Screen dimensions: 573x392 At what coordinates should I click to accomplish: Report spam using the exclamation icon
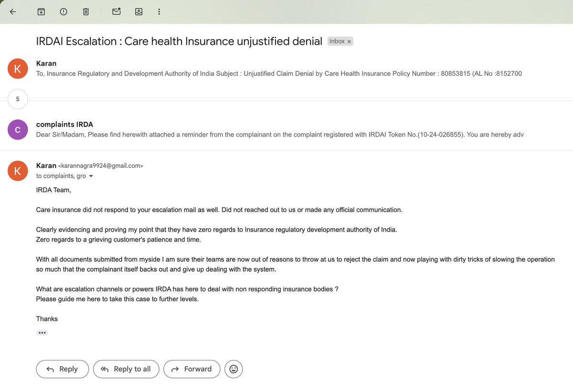pos(64,12)
